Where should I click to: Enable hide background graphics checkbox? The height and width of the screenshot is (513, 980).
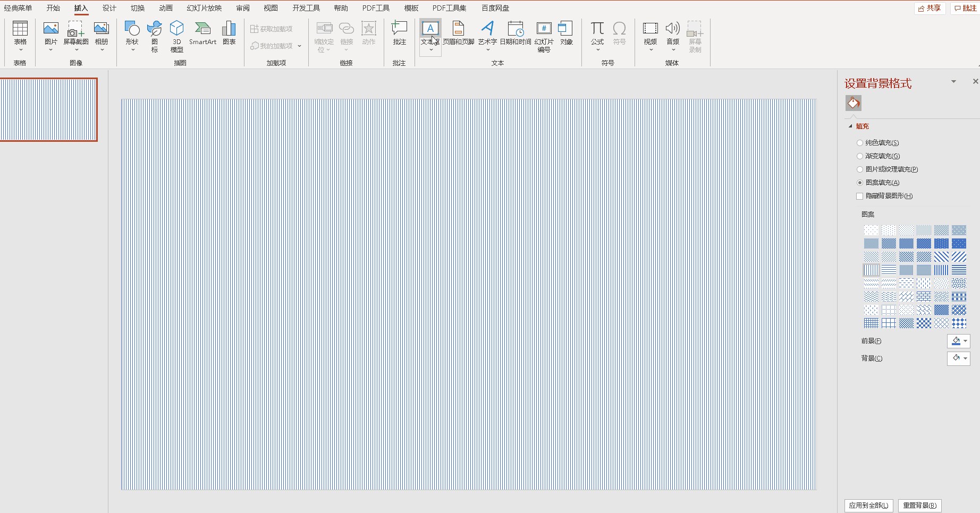coord(860,196)
